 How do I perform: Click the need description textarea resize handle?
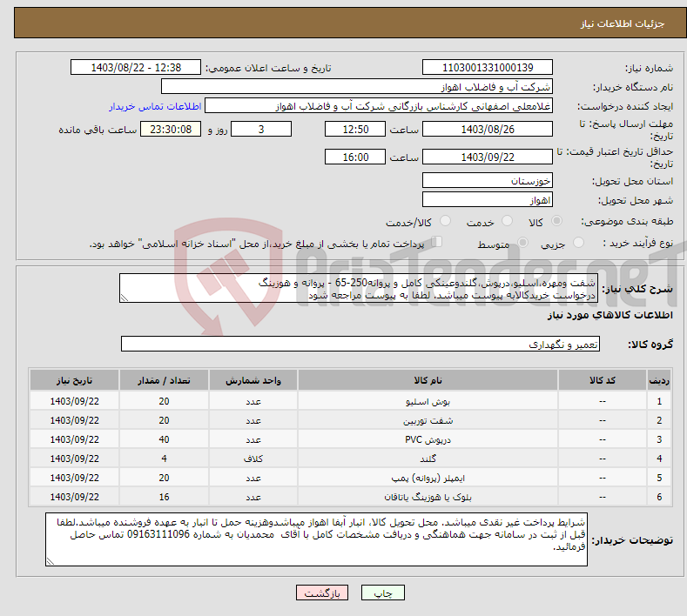tap(125, 298)
